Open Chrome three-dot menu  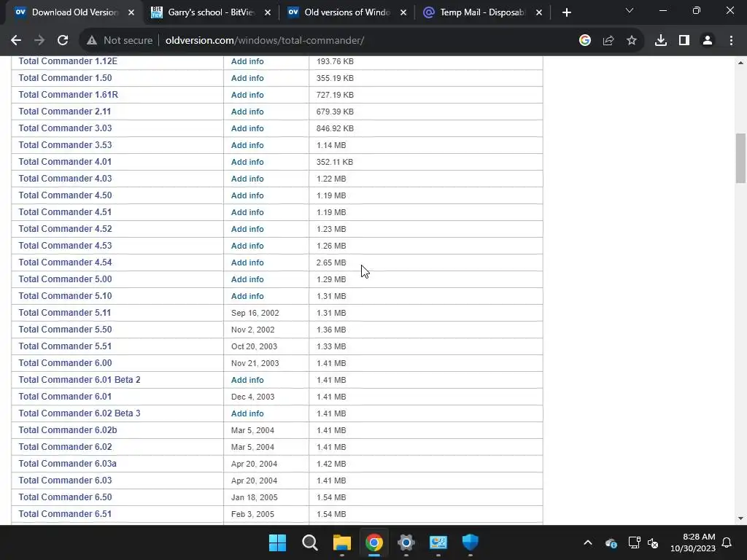[x=731, y=41]
